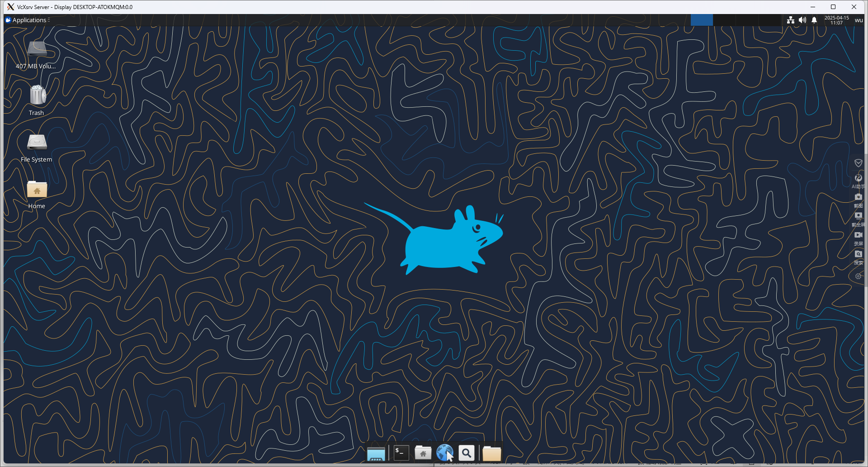The height and width of the screenshot is (467, 868).
Task: Click the date and time clock
Action: [836, 20]
